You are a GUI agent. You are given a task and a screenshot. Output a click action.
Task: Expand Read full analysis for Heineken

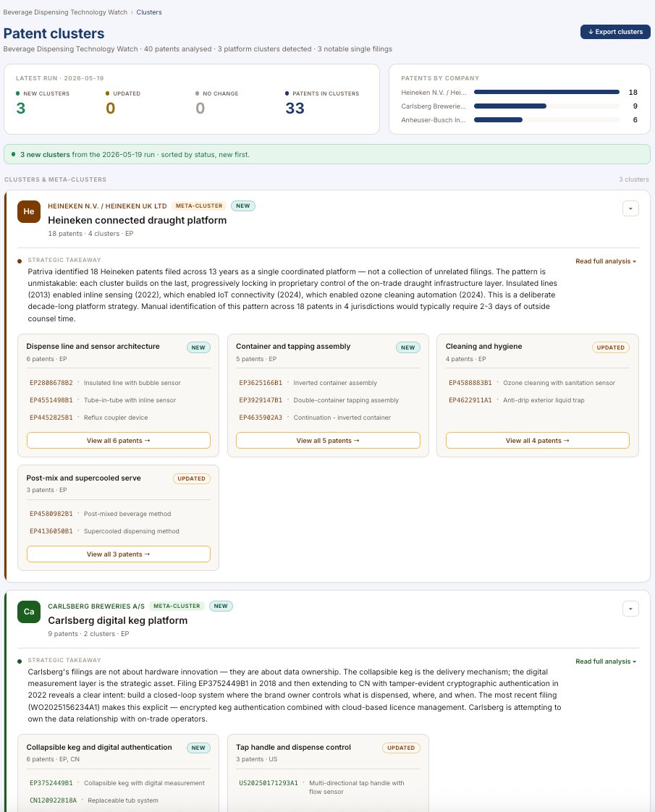coord(606,261)
